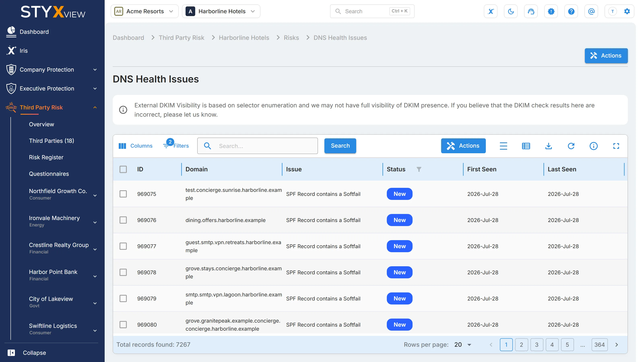
Task: Refresh the issues table
Action: click(571, 146)
